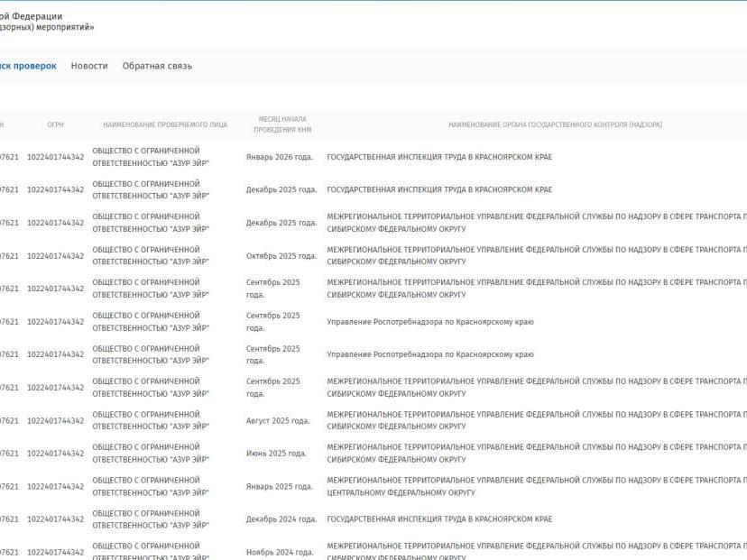Click the "ОГРН" column header
Screen dimensions: 747x560
[x=55, y=124]
